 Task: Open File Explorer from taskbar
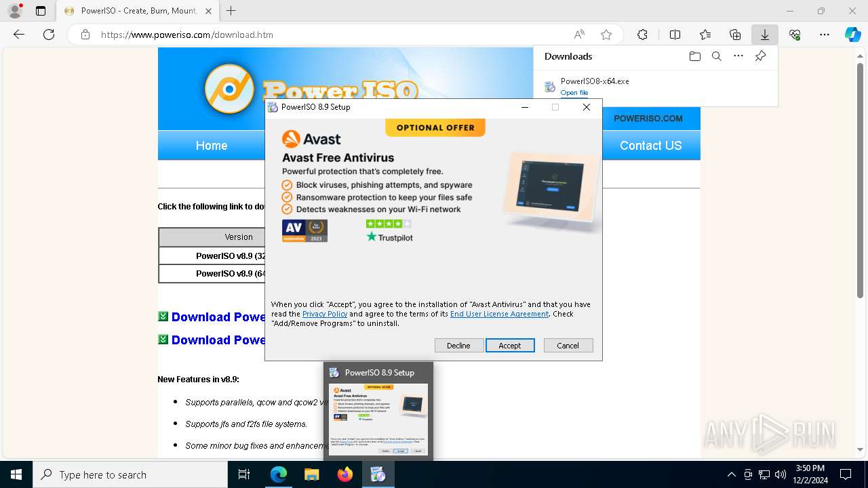(x=312, y=474)
